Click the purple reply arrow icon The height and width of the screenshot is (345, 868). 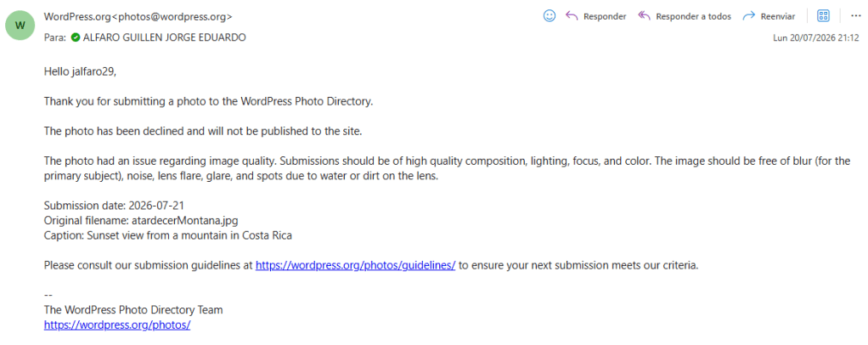[572, 16]
